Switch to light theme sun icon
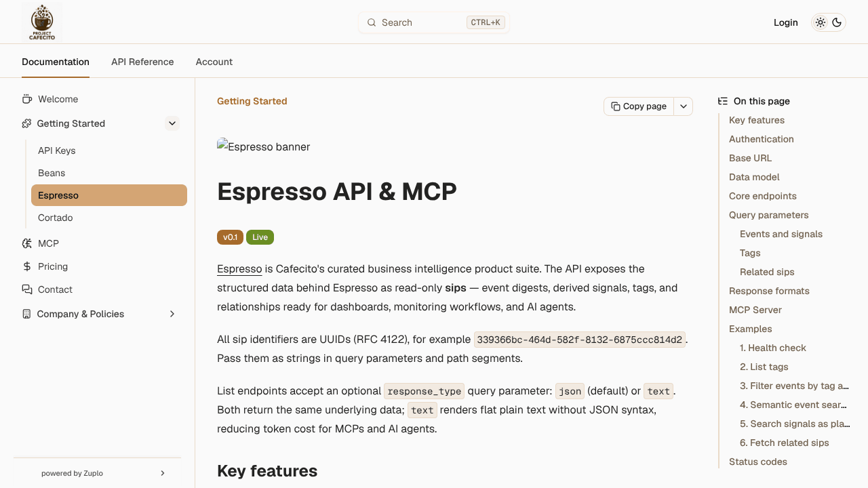The height and width of the screenshot is (488, 868). pyautogui.click(x=821, y=22)
